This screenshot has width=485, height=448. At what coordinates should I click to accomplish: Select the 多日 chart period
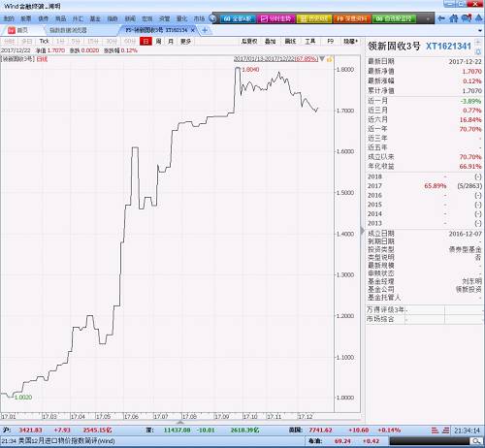(26, 42)
